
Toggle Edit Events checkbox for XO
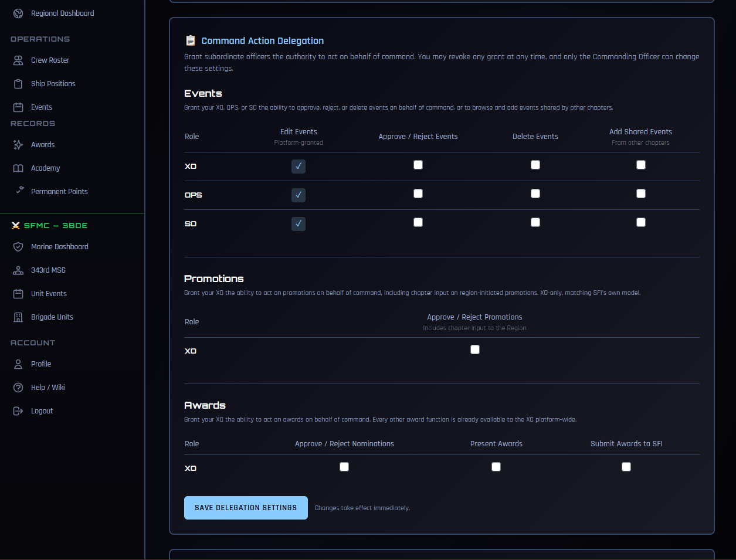coord(299,167)
